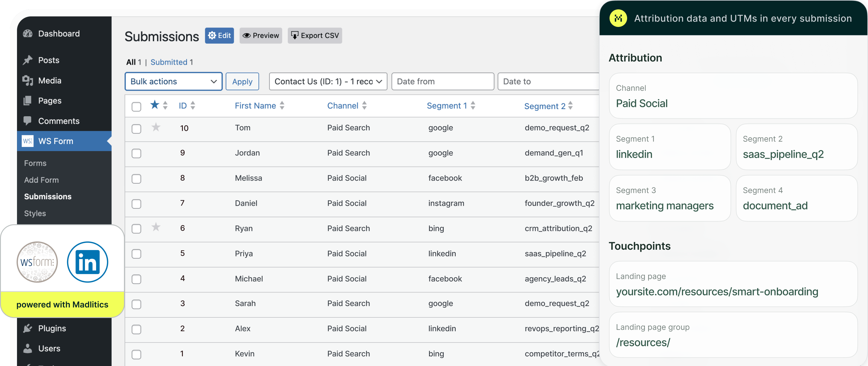Click the Posts pushpin icon
The width and height of the screenshot is (868, 366).
[28, 60]
